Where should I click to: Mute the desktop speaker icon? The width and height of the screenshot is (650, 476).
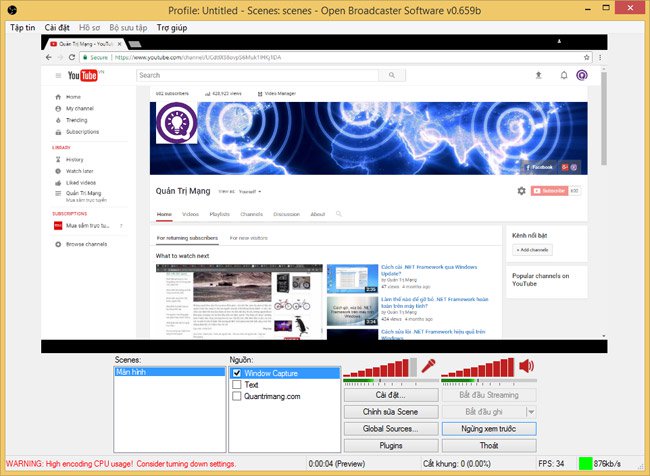click(x=526, y=366)
